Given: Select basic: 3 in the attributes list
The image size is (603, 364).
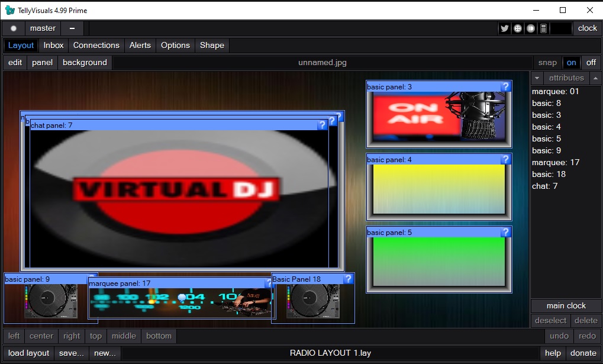Looking at the screenshot, I should 546,115.
